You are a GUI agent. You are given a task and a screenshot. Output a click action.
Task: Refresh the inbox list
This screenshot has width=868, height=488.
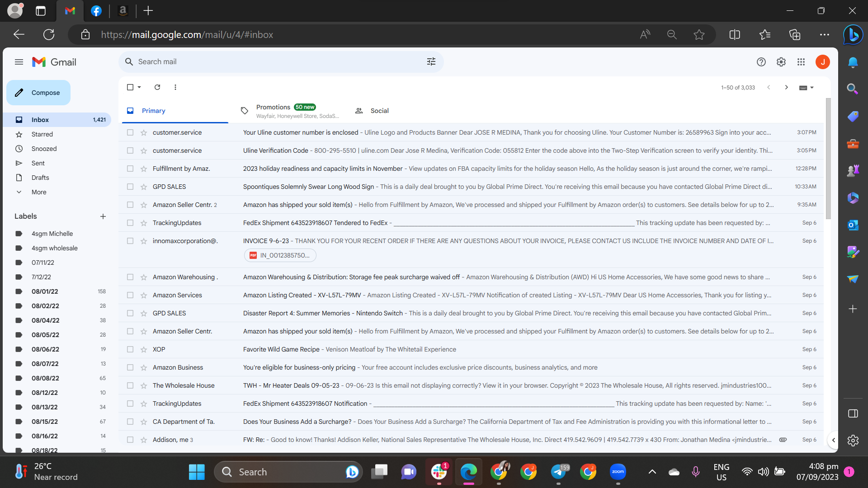coord(157,87)
